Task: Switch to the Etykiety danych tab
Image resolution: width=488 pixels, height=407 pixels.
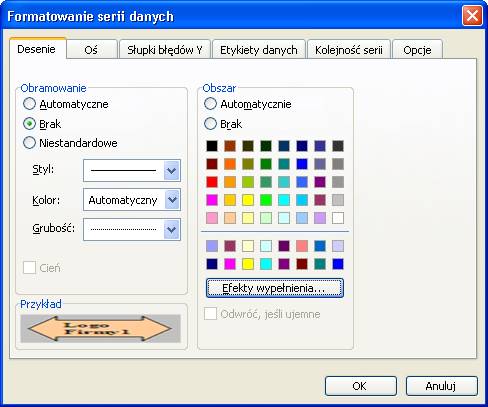Action: point(259,49)
